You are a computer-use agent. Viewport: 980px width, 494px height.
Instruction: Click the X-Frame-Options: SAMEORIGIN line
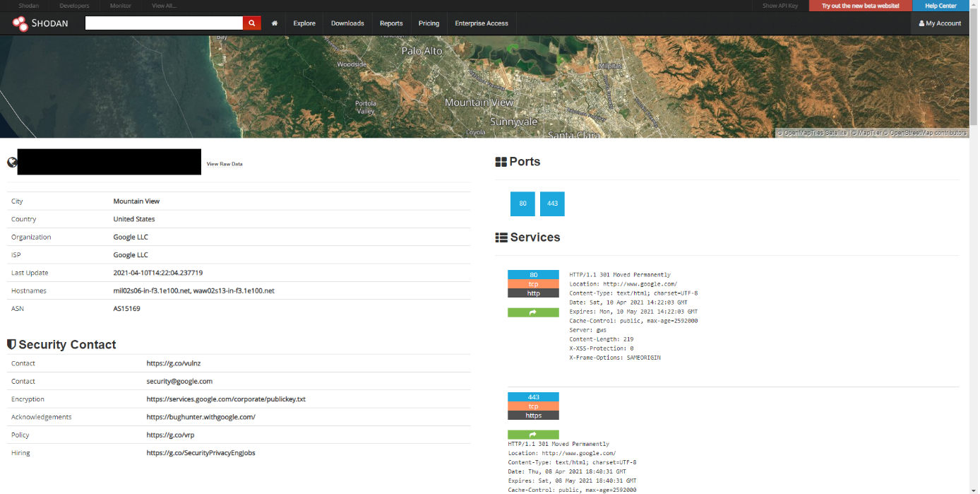(615, 358)
